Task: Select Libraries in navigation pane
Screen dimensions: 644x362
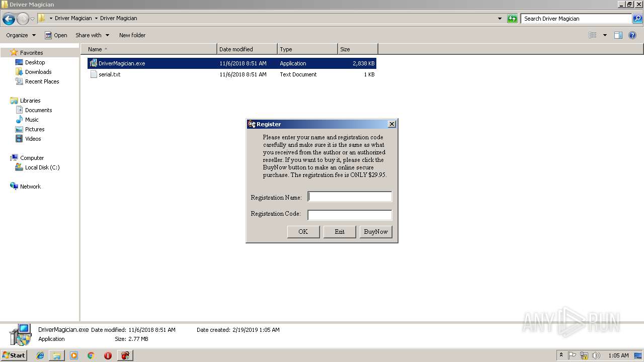Action: [x=30, y=101]
